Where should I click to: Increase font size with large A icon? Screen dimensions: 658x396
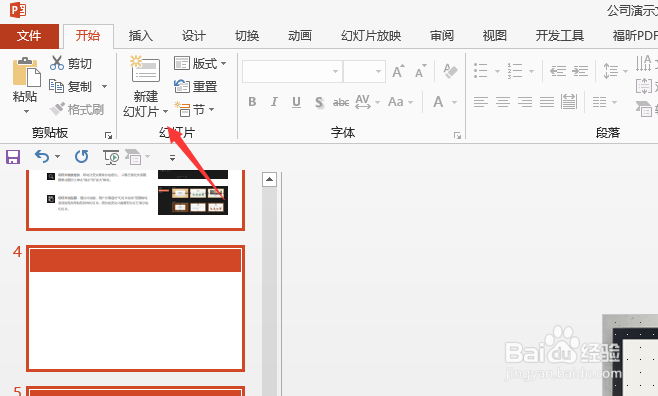tap(398, 71)
